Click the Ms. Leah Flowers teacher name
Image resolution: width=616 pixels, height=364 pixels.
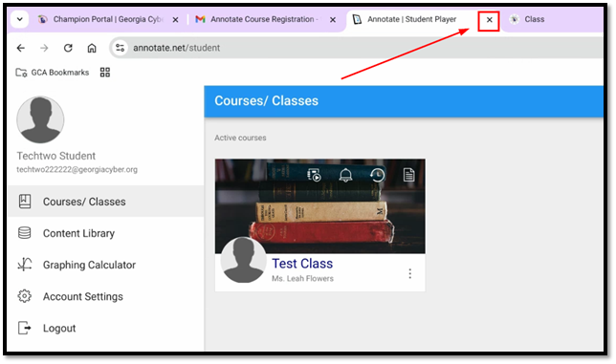pyautogui.click(x=302, y=278)
